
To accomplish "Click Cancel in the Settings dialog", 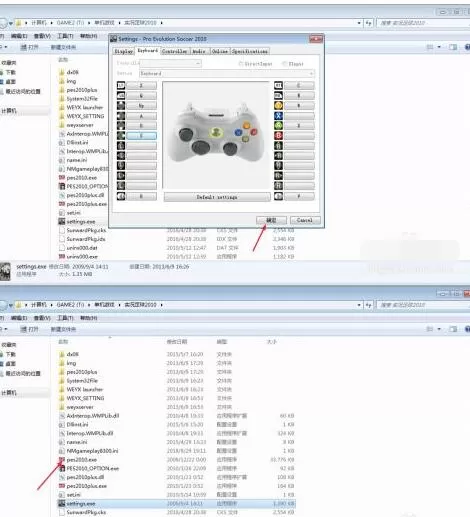I will coord(305,220).
